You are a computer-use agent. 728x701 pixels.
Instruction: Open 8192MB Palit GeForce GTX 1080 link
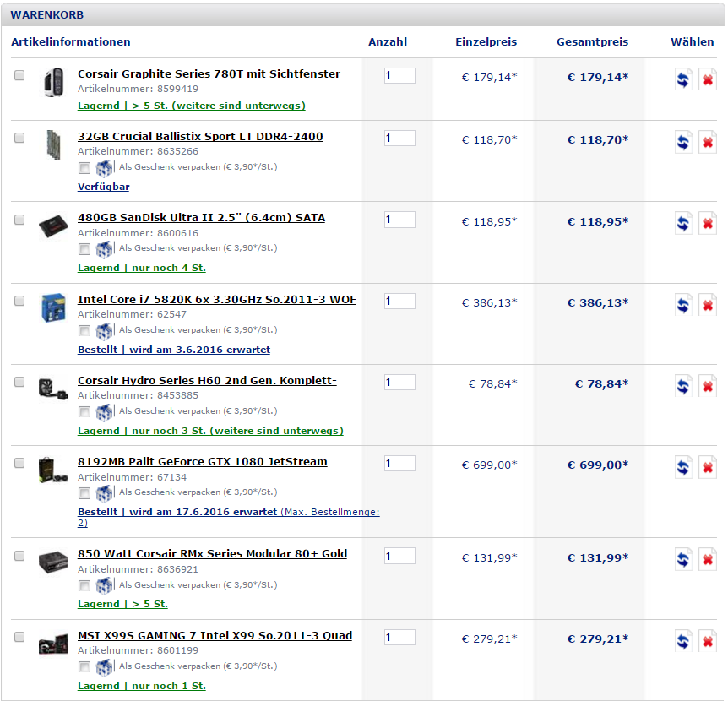(203, 462)
